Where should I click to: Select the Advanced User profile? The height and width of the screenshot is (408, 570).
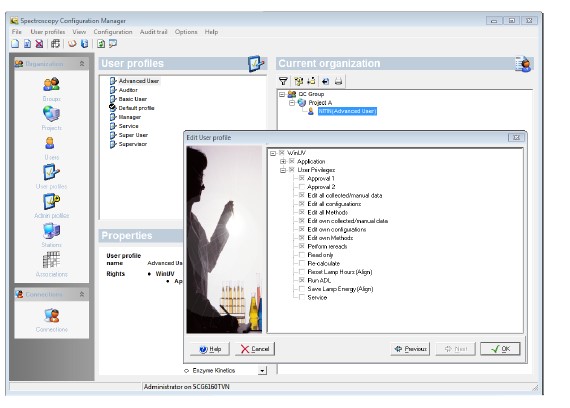pyautogui.click(x=139, y=81)
